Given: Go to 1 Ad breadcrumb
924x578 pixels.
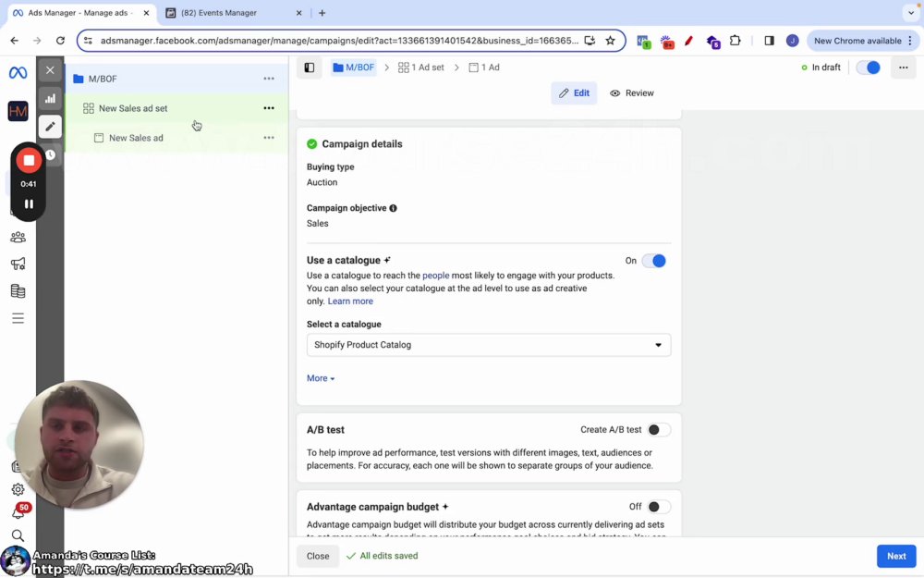Looking at the screenshot, I should click(484, 68).
